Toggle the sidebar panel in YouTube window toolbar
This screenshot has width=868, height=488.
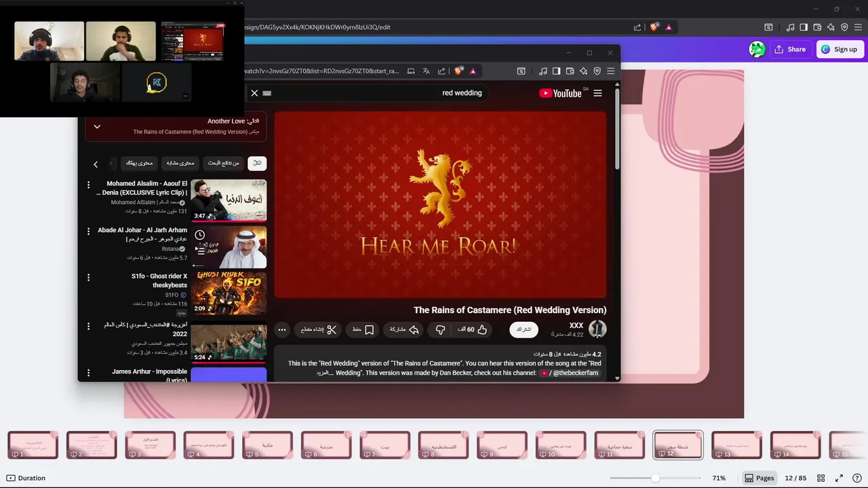pyautogui.click(x=556, y=70)
